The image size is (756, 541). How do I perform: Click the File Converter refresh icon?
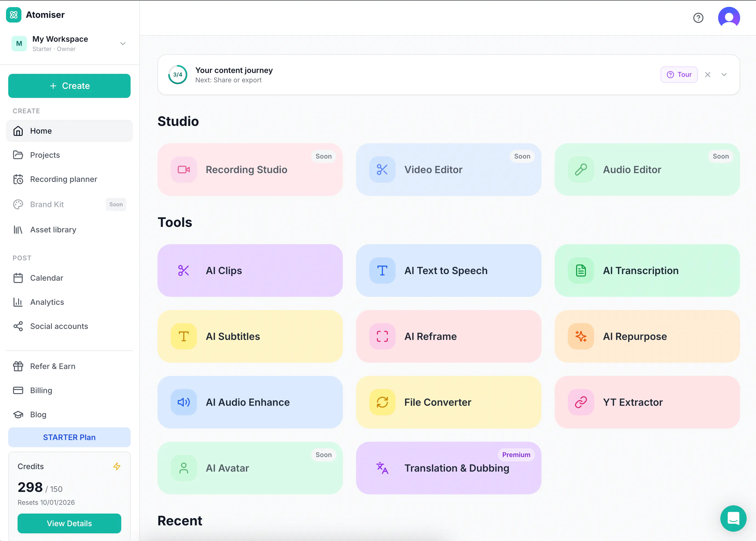point(382,402)
